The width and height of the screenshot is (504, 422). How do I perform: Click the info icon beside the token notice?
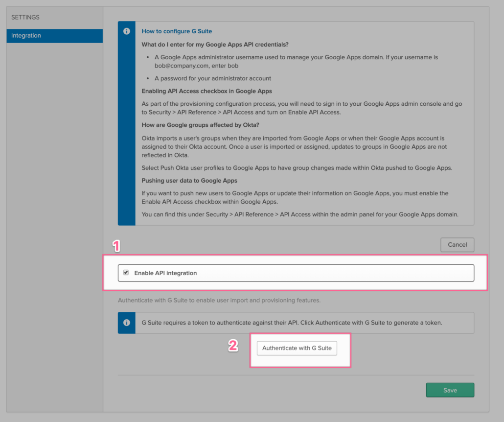click(x=127, y=323)
